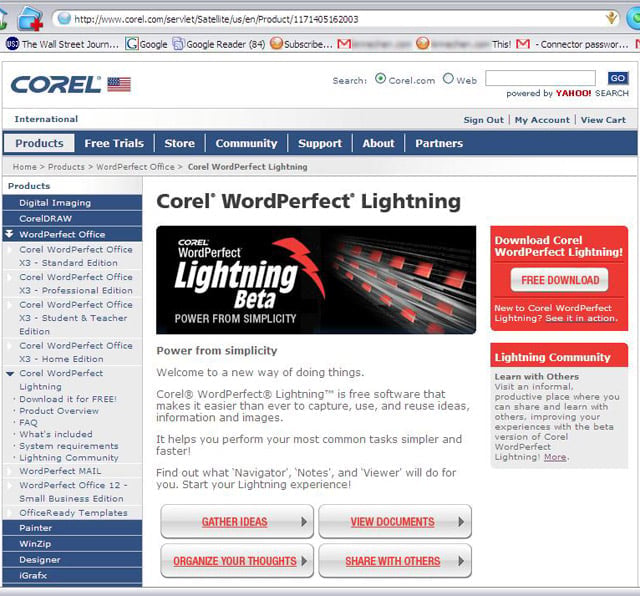Select the Free Trials tab
Image resolution: width=640 pixels, height=596 pixels.
coord(114,143)
